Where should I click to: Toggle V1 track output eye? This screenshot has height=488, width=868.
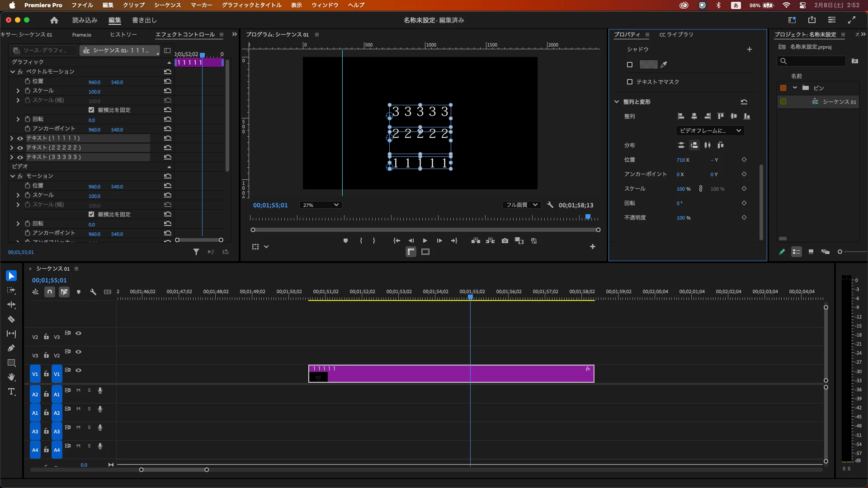[78, 370]
